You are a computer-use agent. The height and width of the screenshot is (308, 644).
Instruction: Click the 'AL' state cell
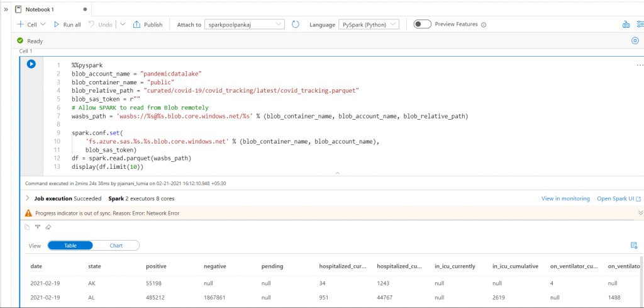pos(92,297)
